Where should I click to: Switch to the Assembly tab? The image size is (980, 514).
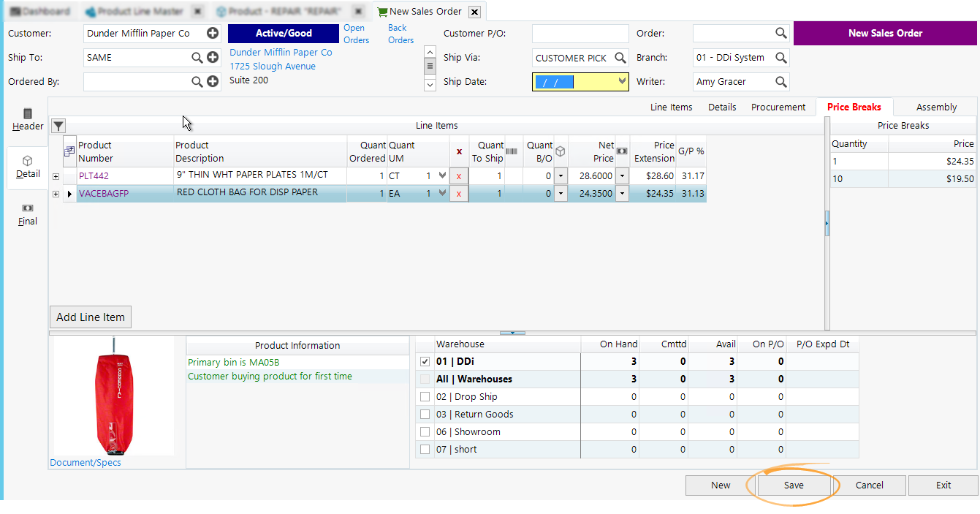click(x=936, y=107)
